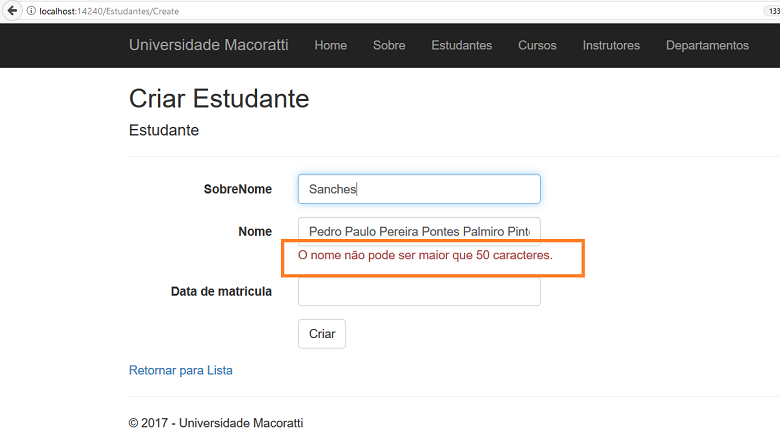780x439 pixels.
Task: Click the Nome field label
Action: point(255,231)
